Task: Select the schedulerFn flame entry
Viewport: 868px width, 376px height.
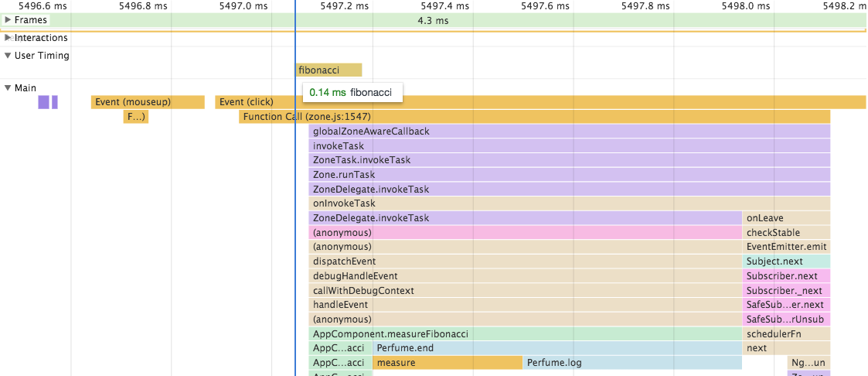Action: [x=787, y=334]
